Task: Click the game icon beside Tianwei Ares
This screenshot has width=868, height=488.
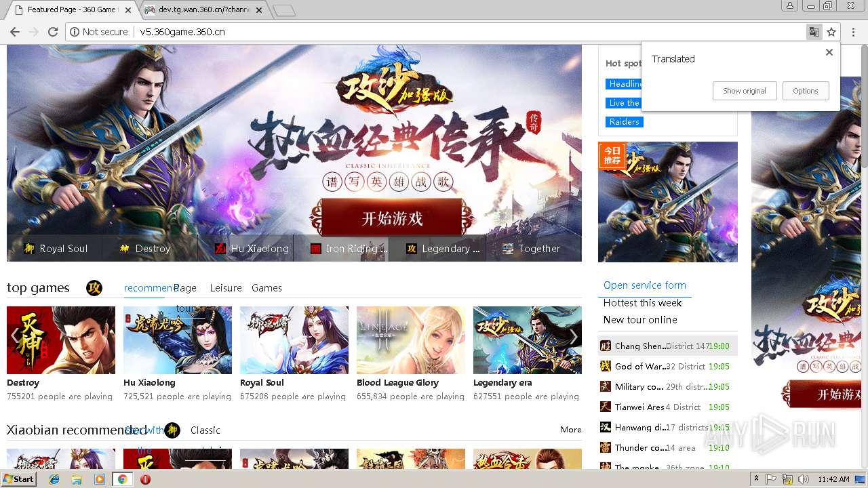Action: pos(606,407)
